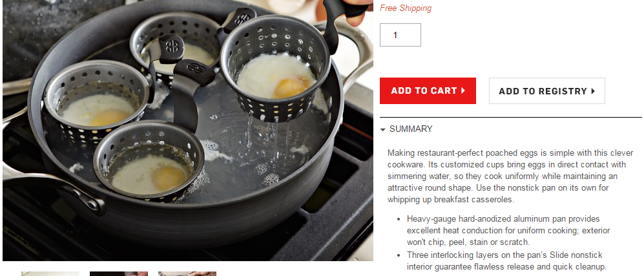Click the SUMMARY heading label
The height and width of the screenshot is (276, 644).
[411, 129]
